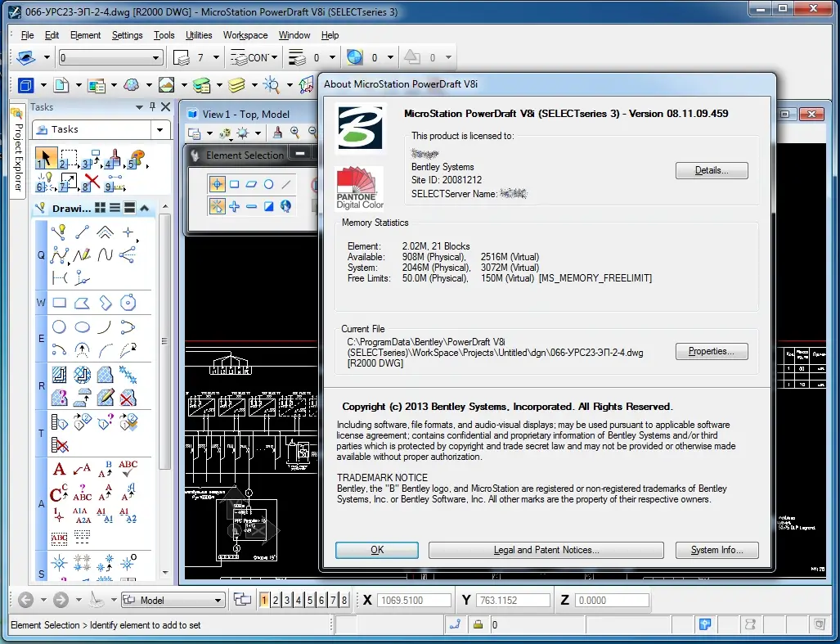Switch Drawing task to list layout

pos(115,208)
